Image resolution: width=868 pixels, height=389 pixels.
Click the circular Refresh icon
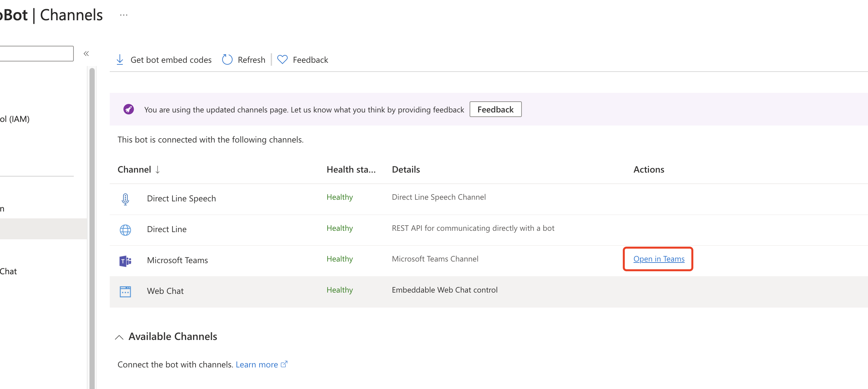point(227,60)
